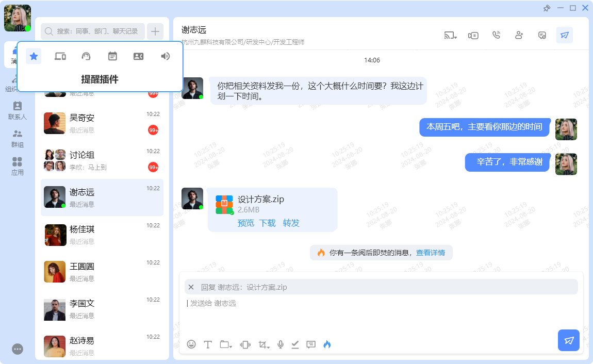Start a video meeting from chat header
This screenshot has height=364, width=593.
tap(473, 35)
